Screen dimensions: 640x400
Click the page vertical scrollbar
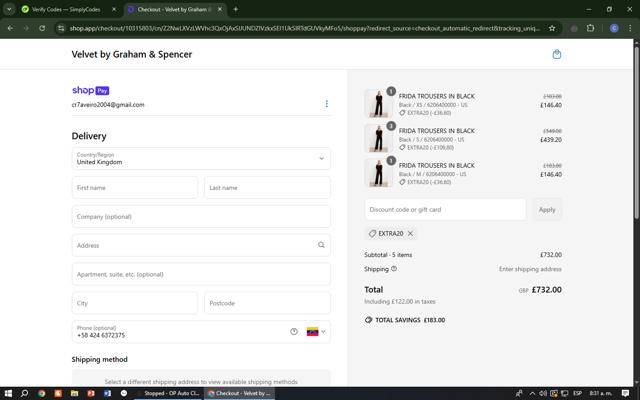pos(636,133)
